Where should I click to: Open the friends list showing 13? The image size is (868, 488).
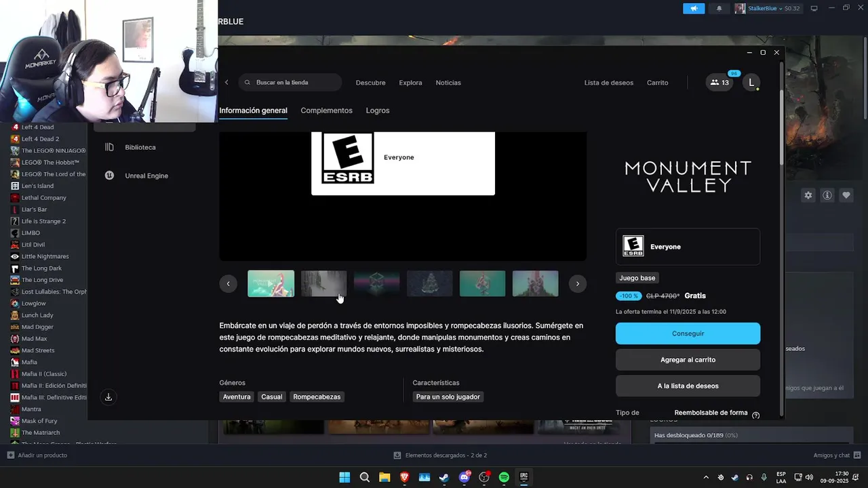pos(719,83)
